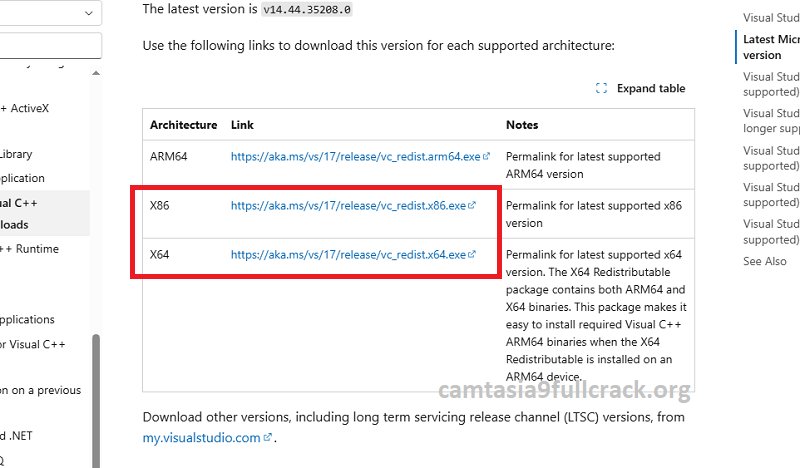800x468 pixels.
Task: Click the X64 architecture cell
Action: pos(159,254)
